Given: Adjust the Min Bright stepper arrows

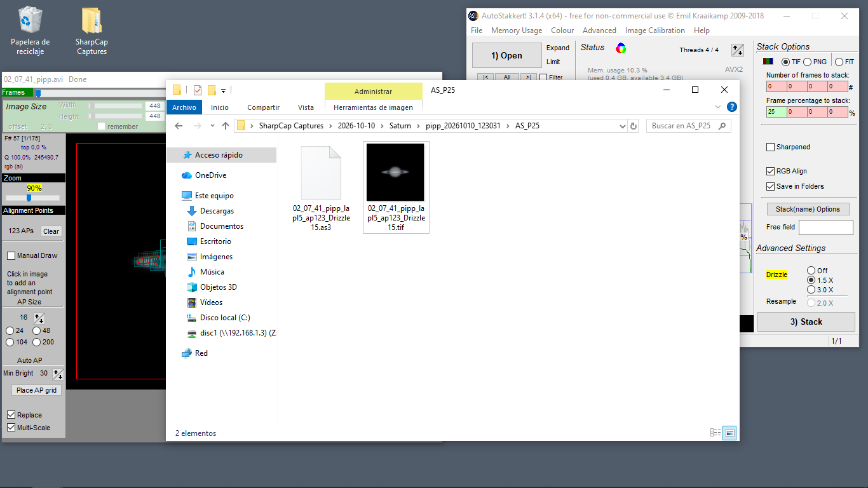Looking at the screenshot, I should click(x=58, y=374).
